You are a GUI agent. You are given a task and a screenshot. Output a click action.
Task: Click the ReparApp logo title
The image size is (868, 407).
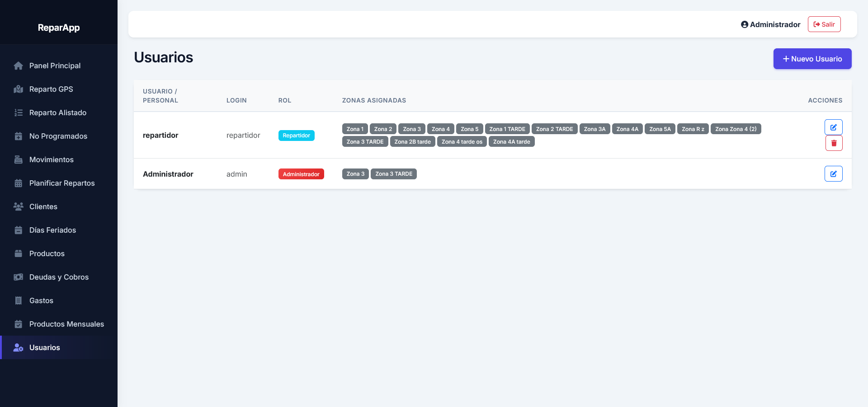click(59, 28)
